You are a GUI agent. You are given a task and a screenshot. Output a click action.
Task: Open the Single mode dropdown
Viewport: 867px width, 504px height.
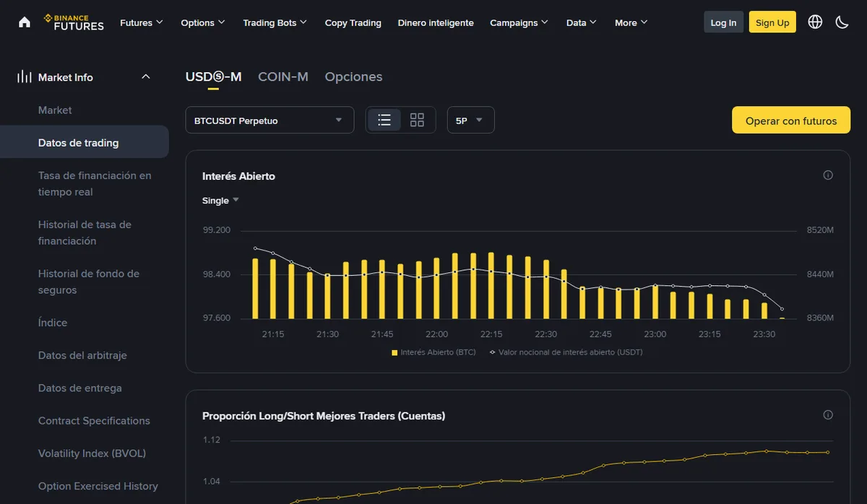[220, 201]
